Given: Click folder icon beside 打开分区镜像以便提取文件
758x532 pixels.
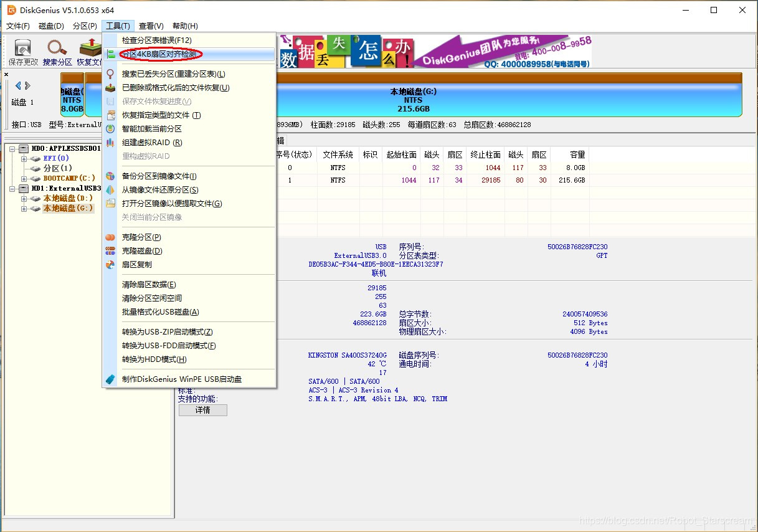Looking at the screenshot, I should tap(111, 204).
